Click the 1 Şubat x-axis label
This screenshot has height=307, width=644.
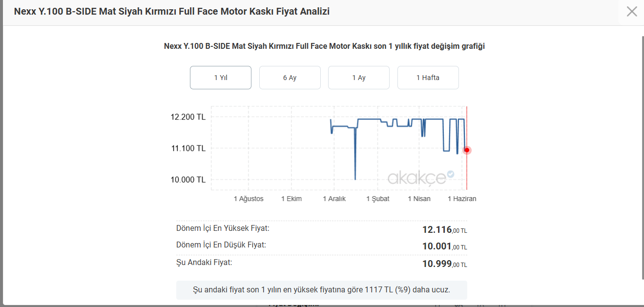coord(378,199)
